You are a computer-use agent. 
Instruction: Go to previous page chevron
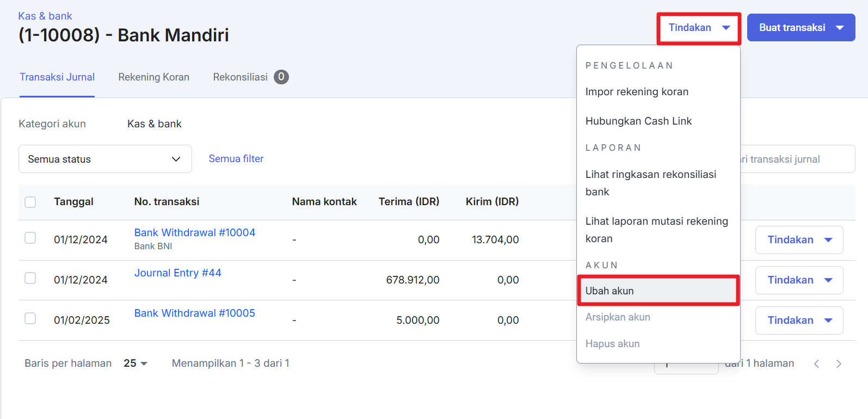pos(816,363)
